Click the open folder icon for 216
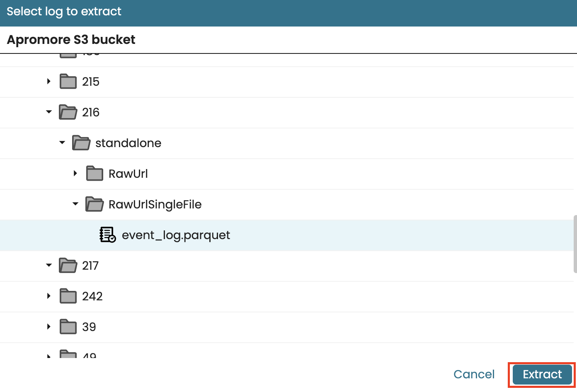 point(68,112)
